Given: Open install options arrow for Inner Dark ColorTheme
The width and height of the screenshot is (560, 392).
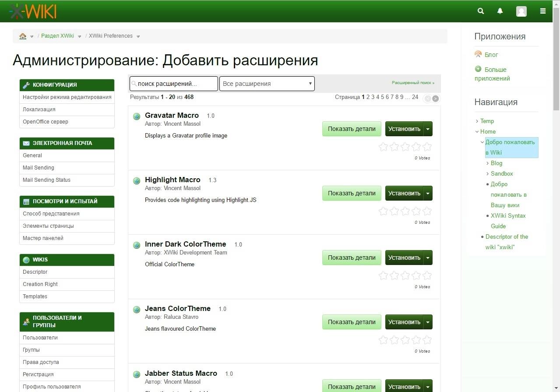Looking at the screenshot, I should tap(428, 258).
